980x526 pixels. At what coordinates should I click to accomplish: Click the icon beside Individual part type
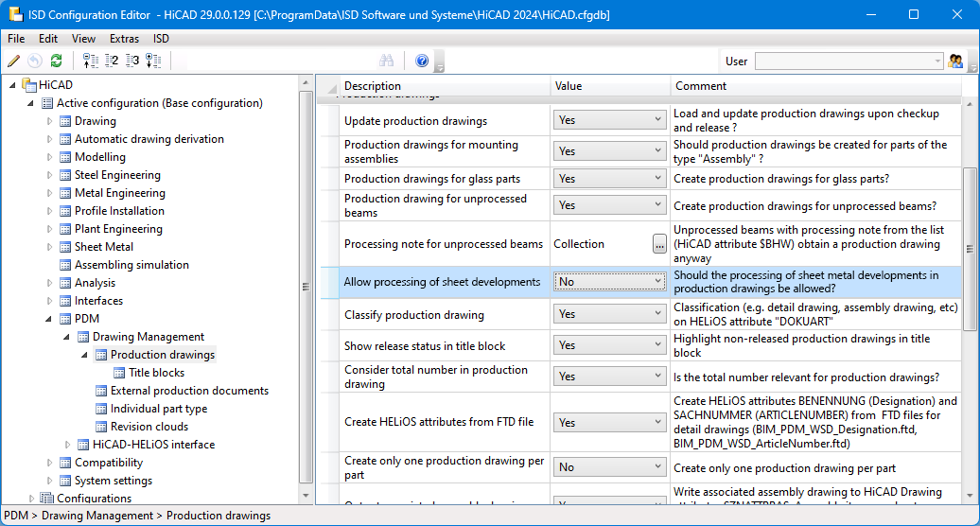point(101,410)
